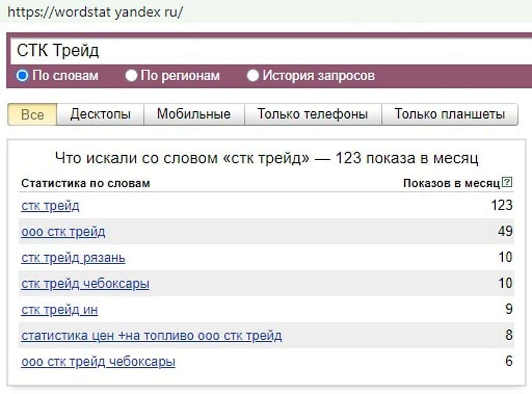
Task: Select the По регионам radio button
Action: tap(131, 76)
